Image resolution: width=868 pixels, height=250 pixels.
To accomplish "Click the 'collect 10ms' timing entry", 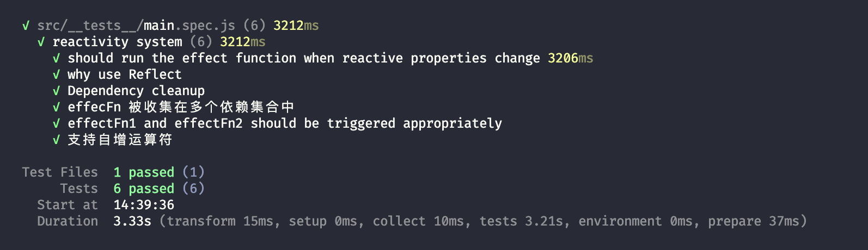I will (418, 221).
